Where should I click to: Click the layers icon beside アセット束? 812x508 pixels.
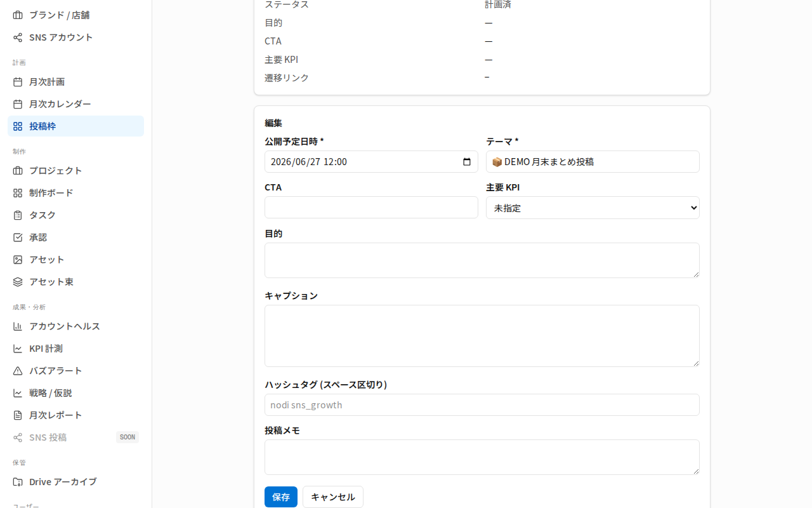pos(18,282)
